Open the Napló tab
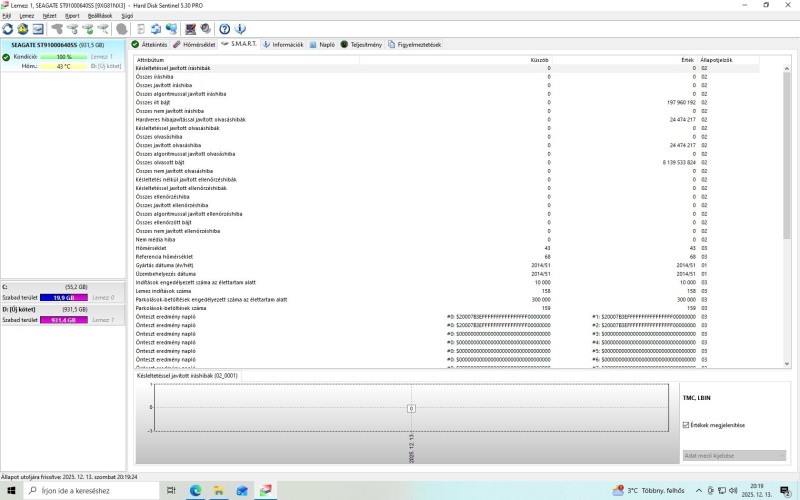 (322, 44)
